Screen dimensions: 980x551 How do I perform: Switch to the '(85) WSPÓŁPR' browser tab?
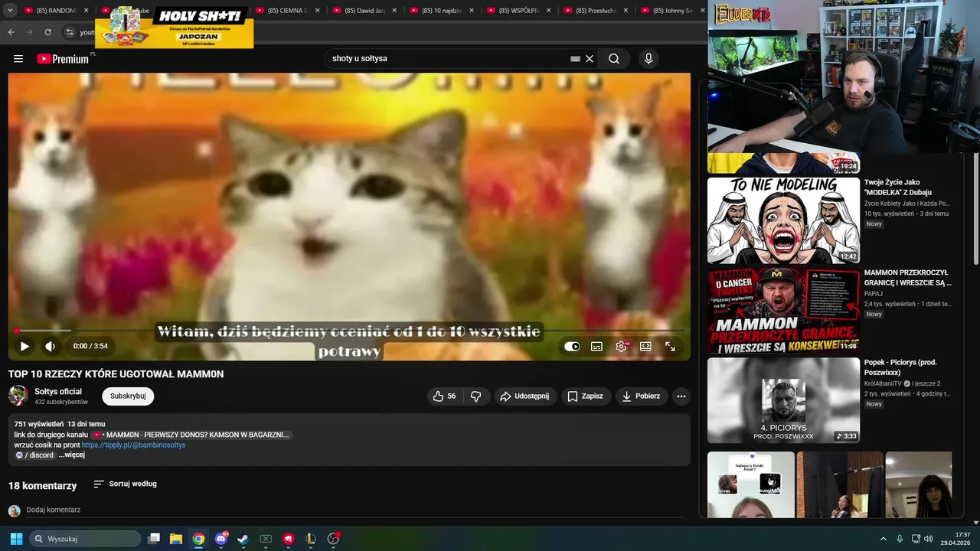coord(518,11)
